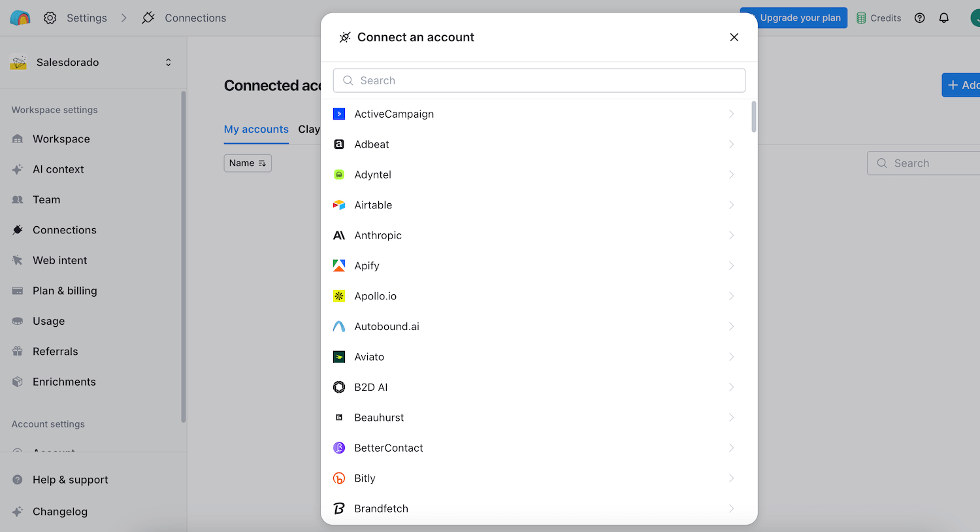This screenshot has height=532, width=980.
Task: Open the Credits link
Action: pyautogui.click(x=879, y=18)
